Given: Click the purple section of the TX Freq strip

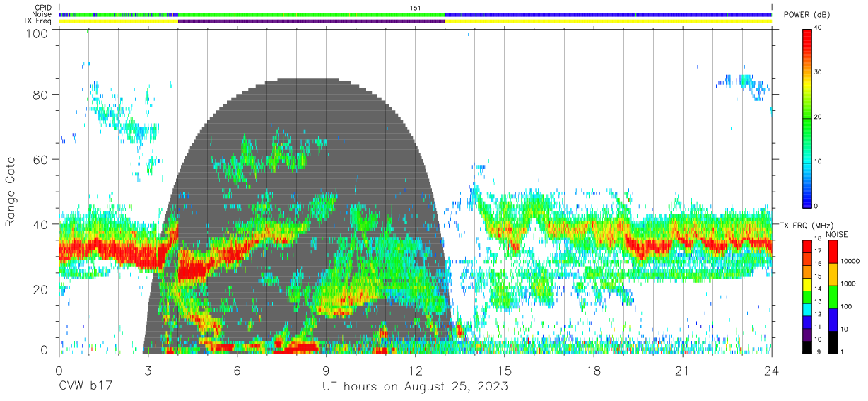Looking at the screenshot, I should pyautogui.click(x=312, y=21).
